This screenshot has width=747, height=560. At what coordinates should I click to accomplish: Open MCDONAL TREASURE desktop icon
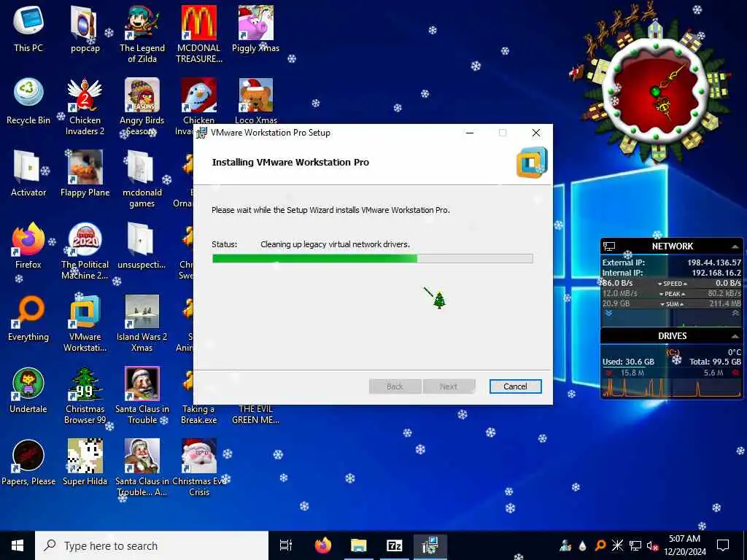coord(199,34)
